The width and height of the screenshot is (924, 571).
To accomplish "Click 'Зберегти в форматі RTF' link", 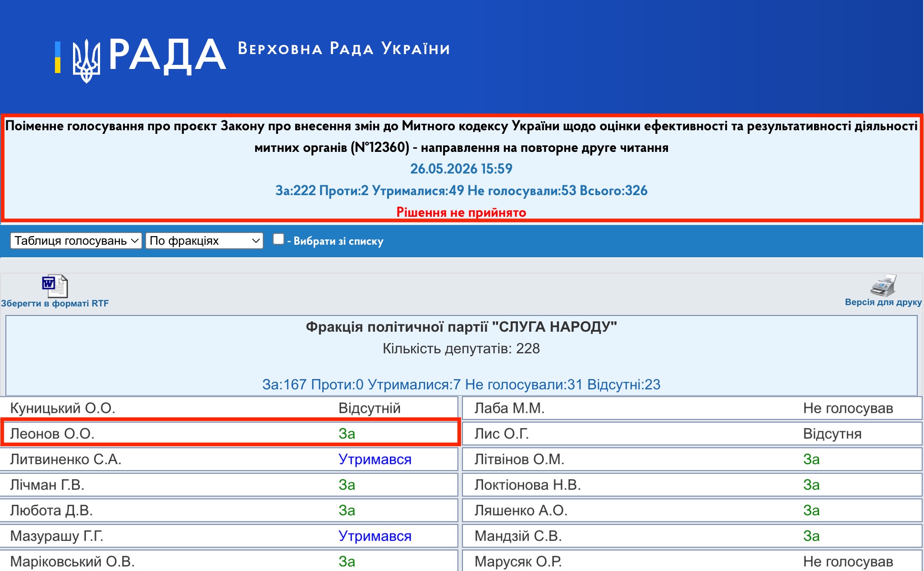I will 55,303.
